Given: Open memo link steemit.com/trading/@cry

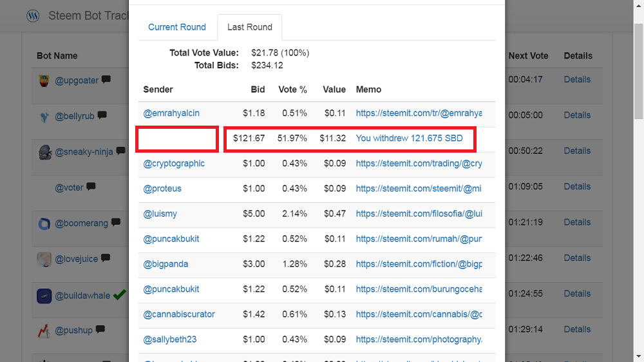Looking at the screenshot, I should [419, 163].
